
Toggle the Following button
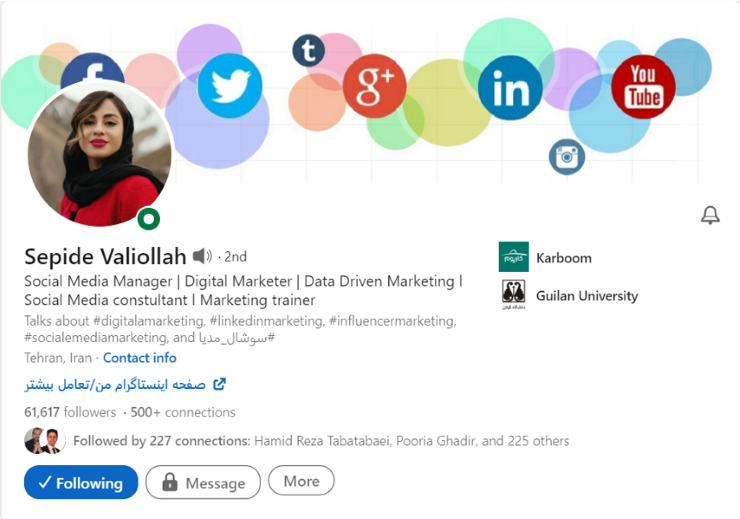click(81, 482)
